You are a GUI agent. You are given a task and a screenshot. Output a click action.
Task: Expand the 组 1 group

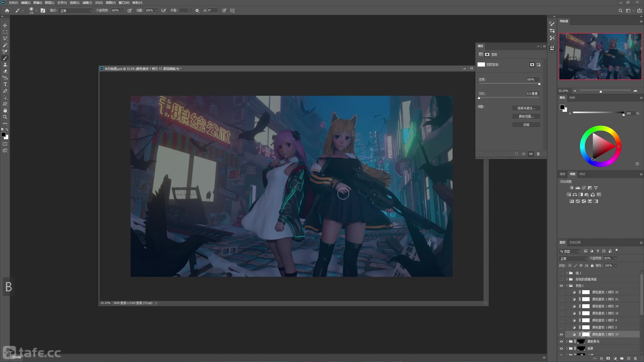coord(567,273)
